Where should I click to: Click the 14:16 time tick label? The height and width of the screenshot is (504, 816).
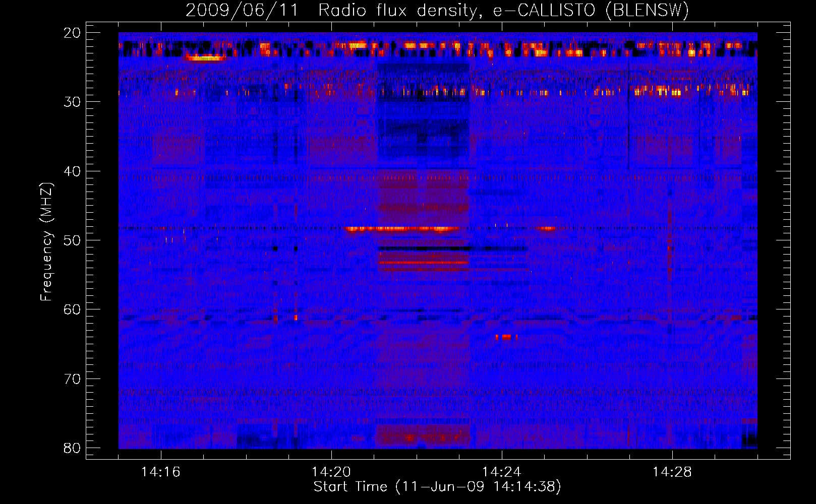(161, 472)
